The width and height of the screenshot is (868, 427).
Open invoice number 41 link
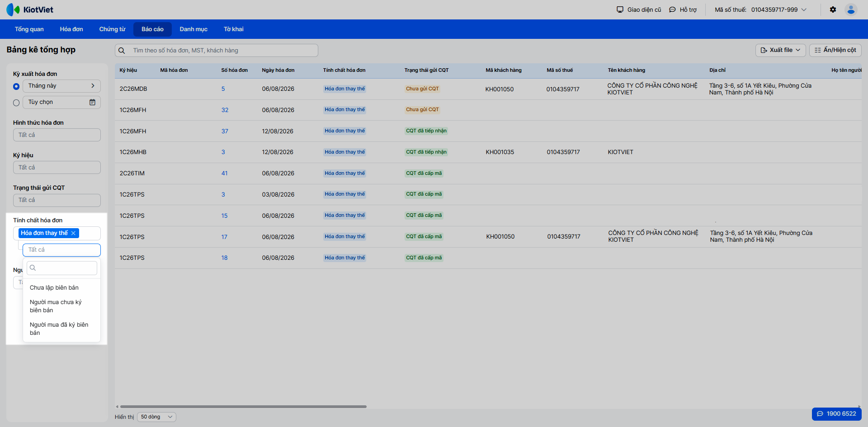(224, 174)
